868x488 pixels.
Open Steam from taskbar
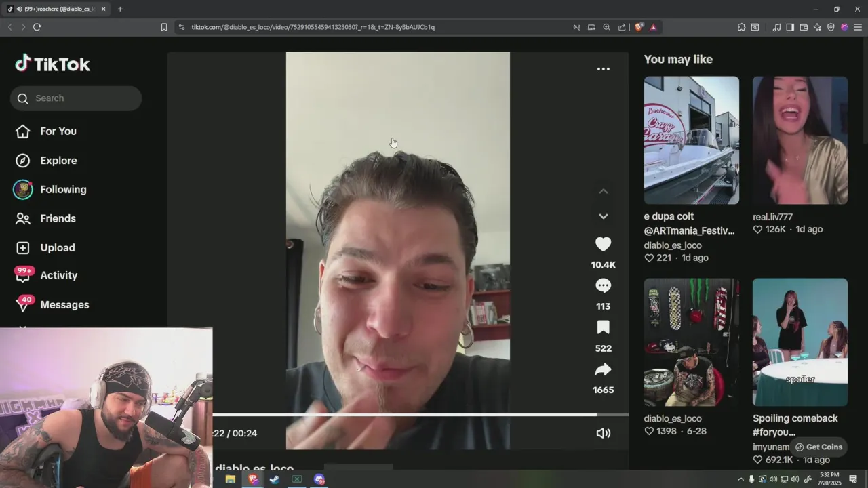tap(275, 479)
